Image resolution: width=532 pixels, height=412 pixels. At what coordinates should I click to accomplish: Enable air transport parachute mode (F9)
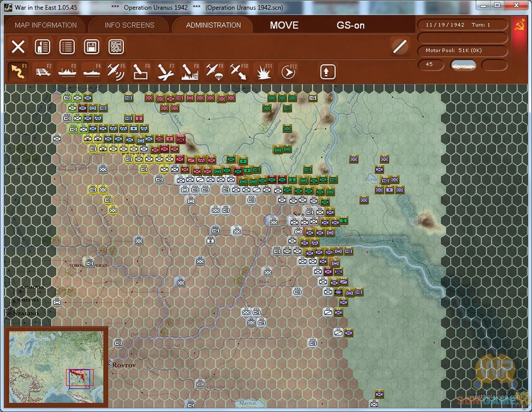click(214, 71)
